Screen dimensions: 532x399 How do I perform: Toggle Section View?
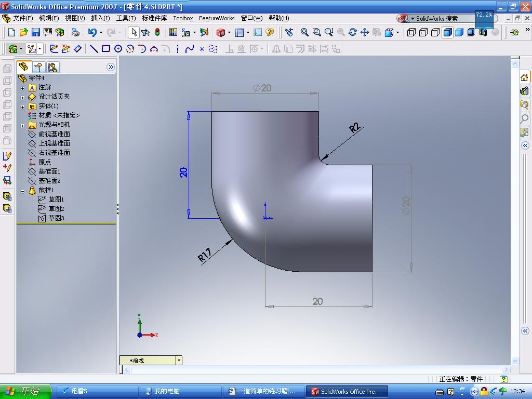pos(483,32)
